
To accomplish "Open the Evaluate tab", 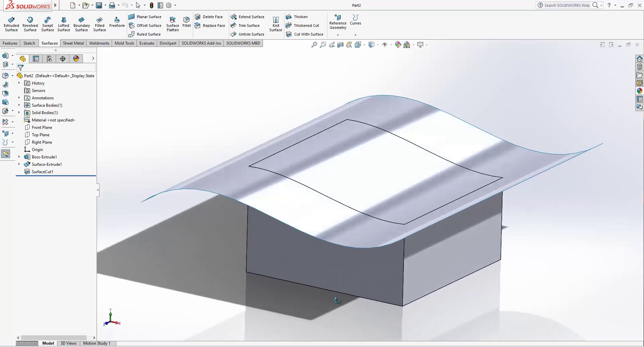I will (x=147, y=43).
